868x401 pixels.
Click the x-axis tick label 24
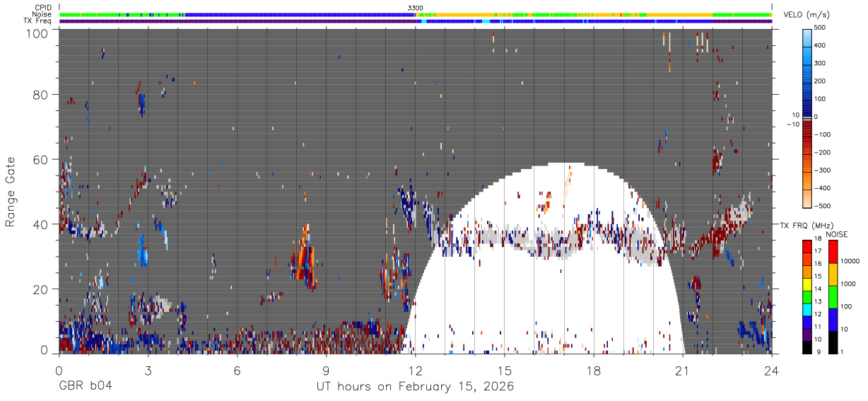click(x=772, y=370)
